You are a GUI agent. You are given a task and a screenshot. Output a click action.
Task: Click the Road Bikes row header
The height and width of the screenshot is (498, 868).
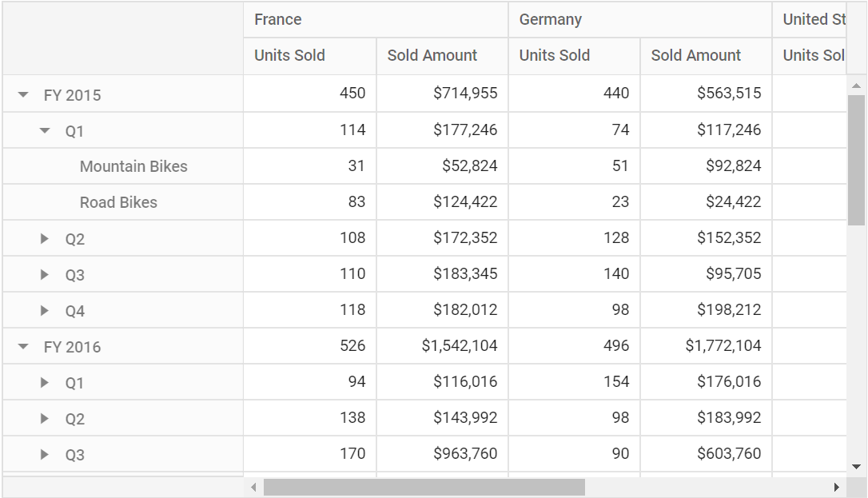click(x=123, y=202)
